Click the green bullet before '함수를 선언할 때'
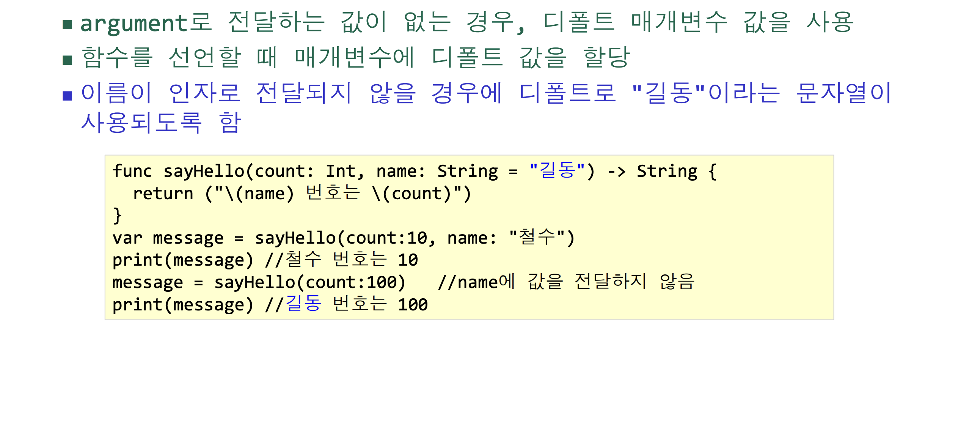Viewport: 980px width, 444px height. (68, 60)
